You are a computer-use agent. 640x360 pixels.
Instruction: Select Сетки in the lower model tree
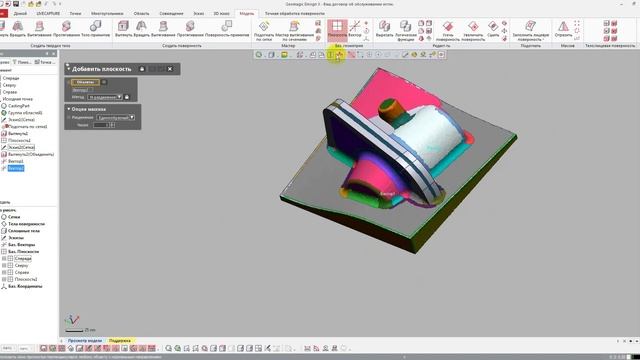pyautogui.click(x=14, y=217)
